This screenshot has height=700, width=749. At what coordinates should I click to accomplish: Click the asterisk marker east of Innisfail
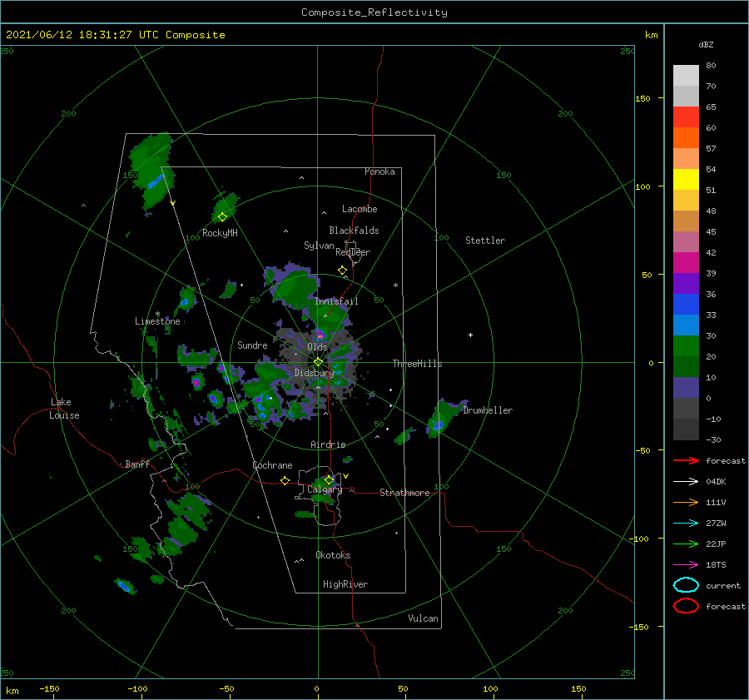tap(395, 285)
